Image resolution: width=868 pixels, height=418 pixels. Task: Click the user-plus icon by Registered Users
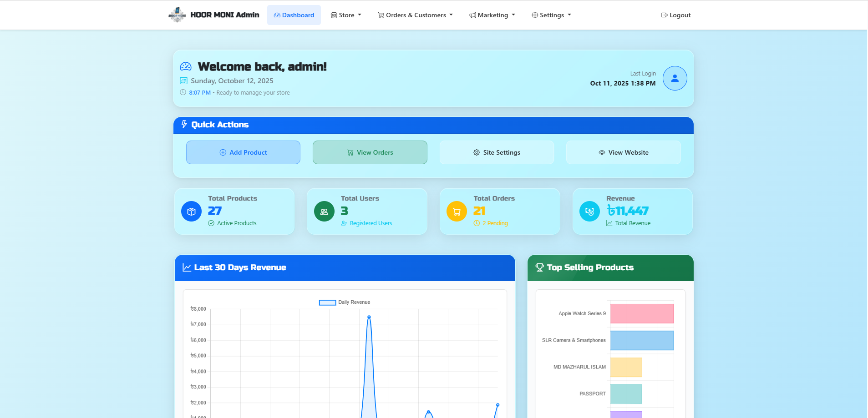tap(344, 223)
